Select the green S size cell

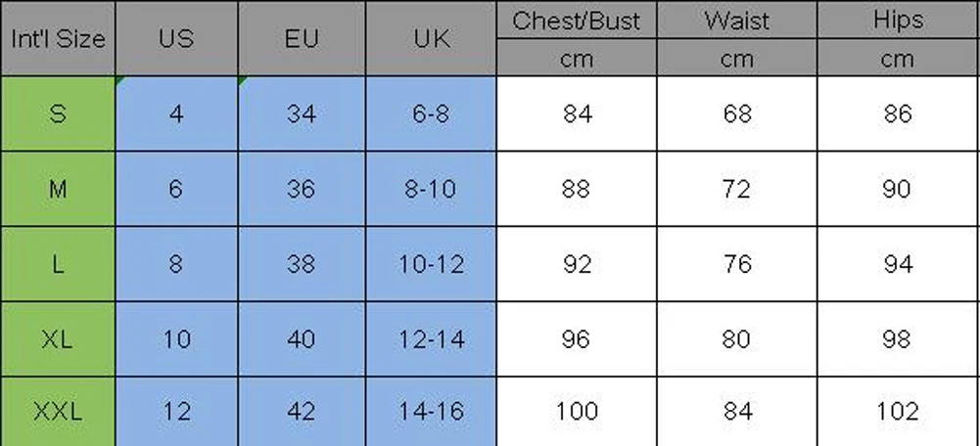[58, 113]
